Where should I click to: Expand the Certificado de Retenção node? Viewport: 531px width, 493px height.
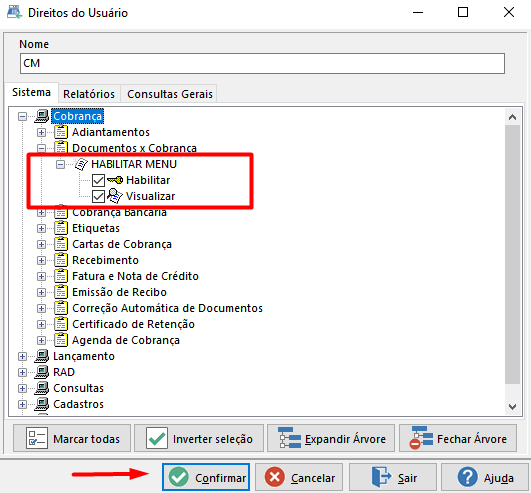(41, 324)
